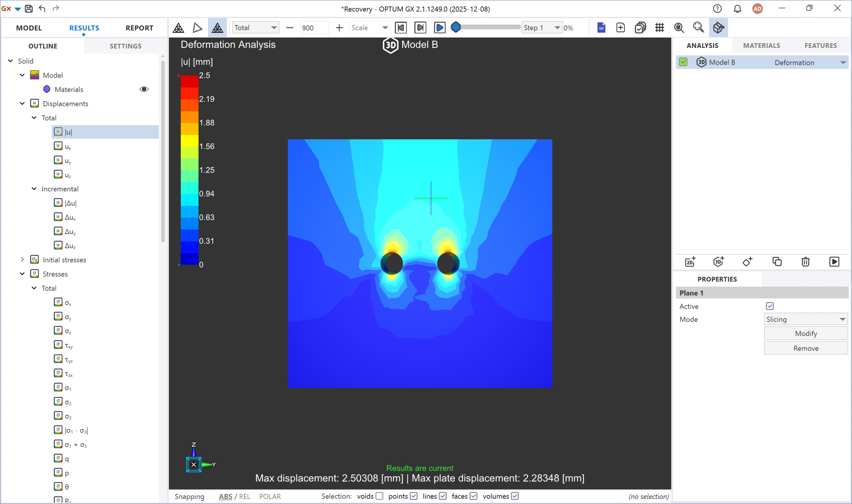Delete analysis using the trash icon

tap(805, 261)
